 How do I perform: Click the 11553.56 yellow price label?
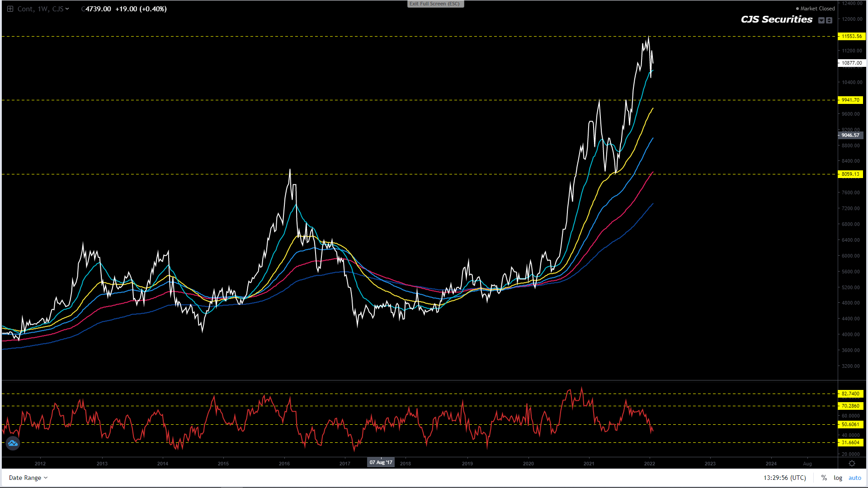coord(851,36)
